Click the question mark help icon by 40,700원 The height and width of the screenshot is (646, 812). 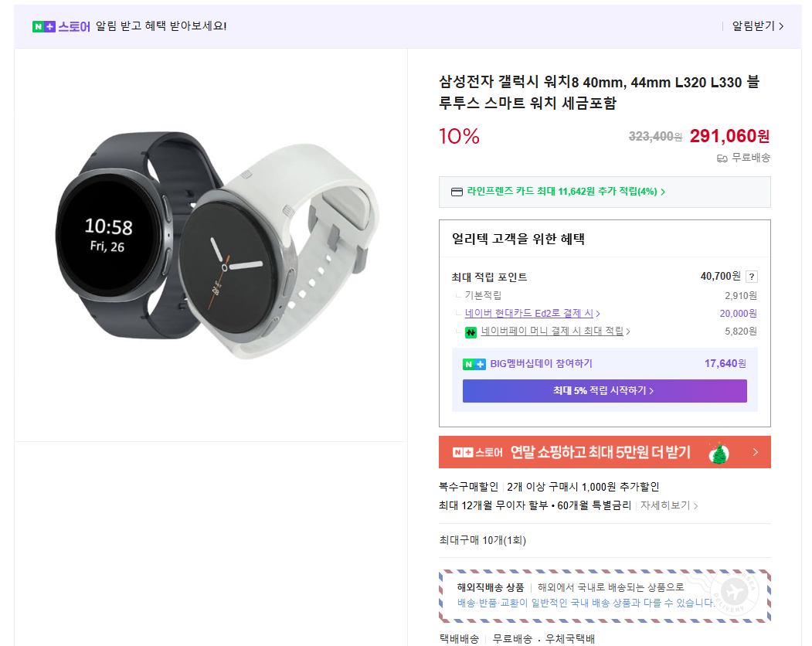pos(752,277)
